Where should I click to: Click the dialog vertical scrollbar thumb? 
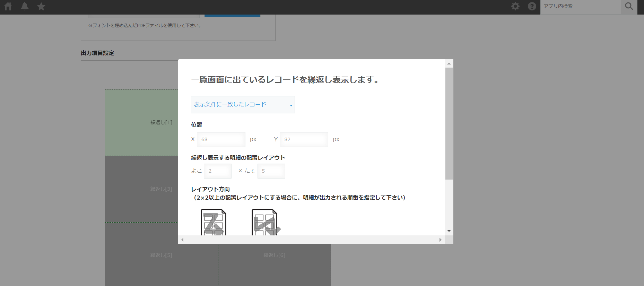449,123
